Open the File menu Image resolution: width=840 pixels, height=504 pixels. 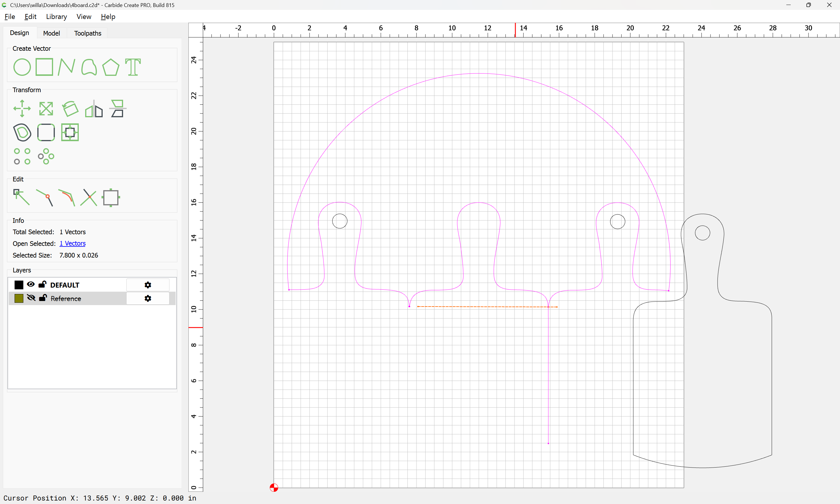10,17
